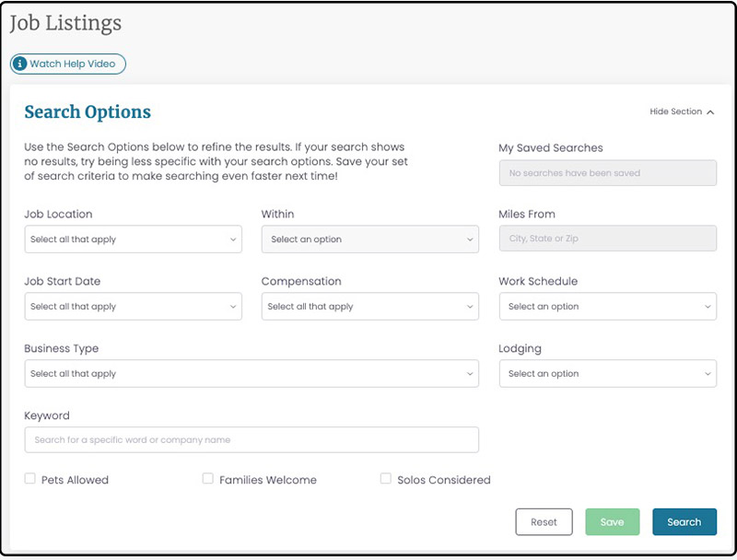
Task: Click the chevron arrow on Job Location dropdown
Action: (x=232, y=239)
